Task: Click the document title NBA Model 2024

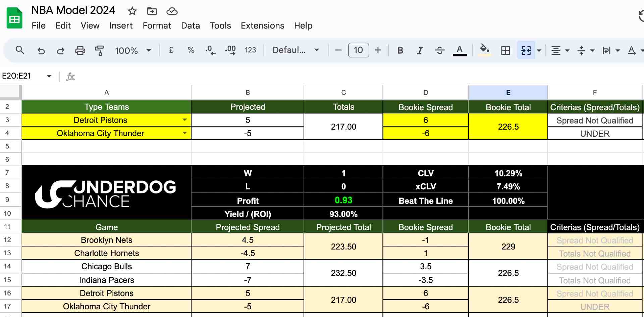Action: click(x=73, y=10)
